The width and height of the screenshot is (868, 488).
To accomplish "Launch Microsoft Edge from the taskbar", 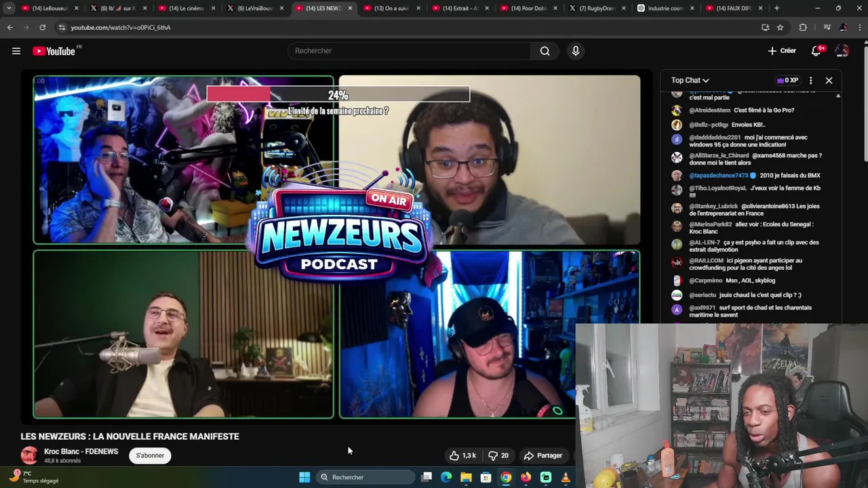I will point(446,477).
